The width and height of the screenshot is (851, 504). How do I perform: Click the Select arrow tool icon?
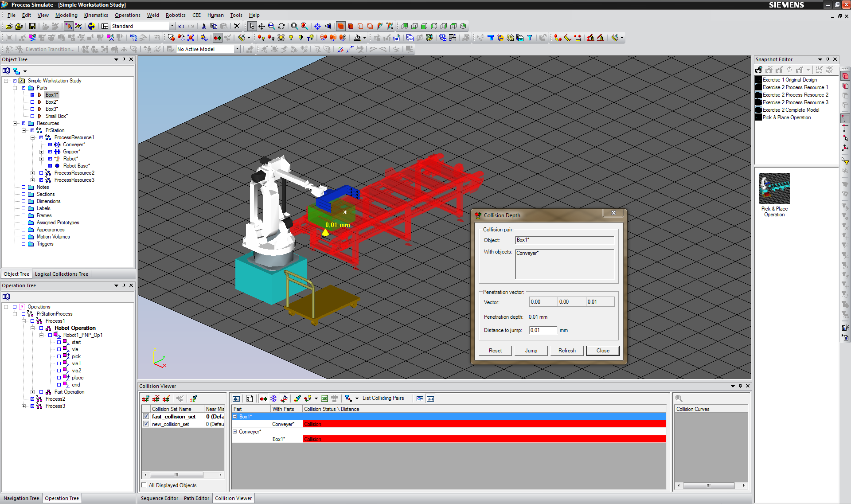252,26
